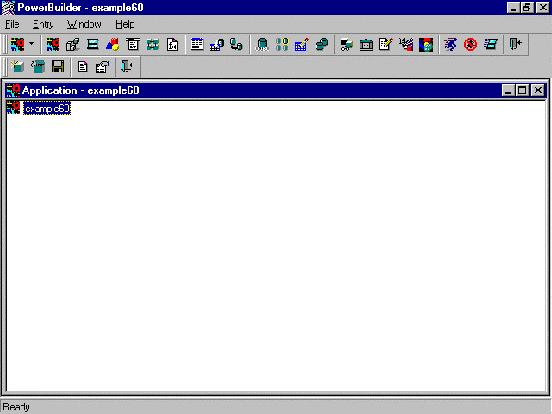Image resolution: width=552 pixels, height=414 pixels.
Task: Open the Script document icon in the PainterBar
Action: point(82,66)
